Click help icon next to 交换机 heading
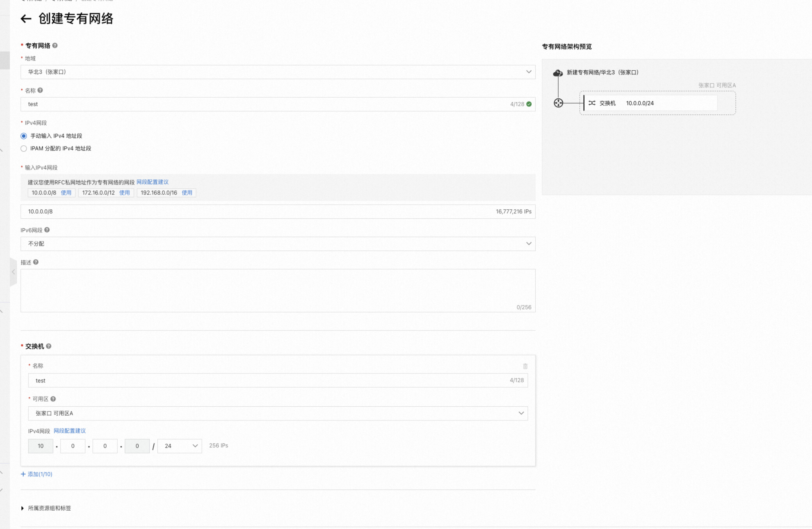The width and height of the screenshot is (812, 529). click(x=49, y=346)
